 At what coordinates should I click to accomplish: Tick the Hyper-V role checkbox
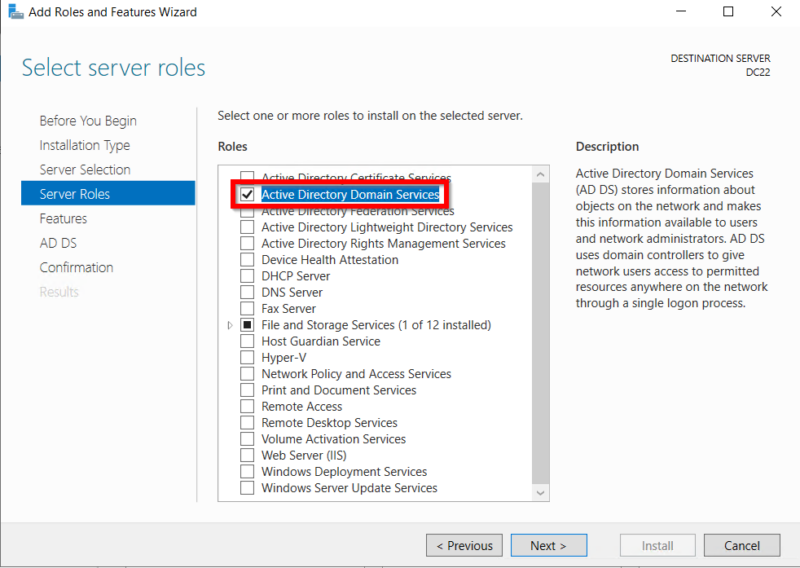pyautogui.click(x=247, y=357)
